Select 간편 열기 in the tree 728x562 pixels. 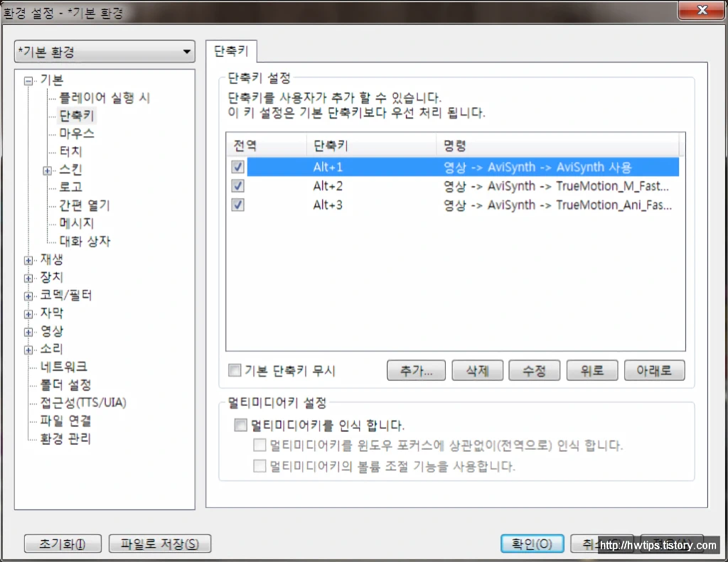click(84, 205)
